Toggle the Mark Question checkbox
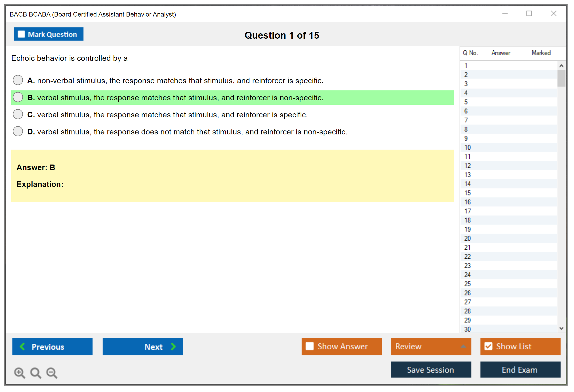Screen dimensions: 574x392 (x=21, y=34)
